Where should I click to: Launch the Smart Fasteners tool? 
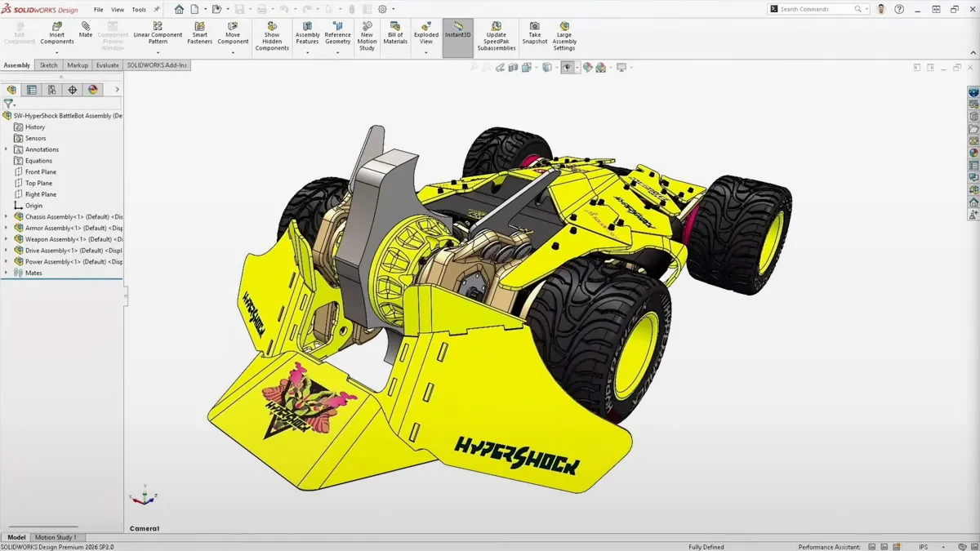tap(199, 33)
